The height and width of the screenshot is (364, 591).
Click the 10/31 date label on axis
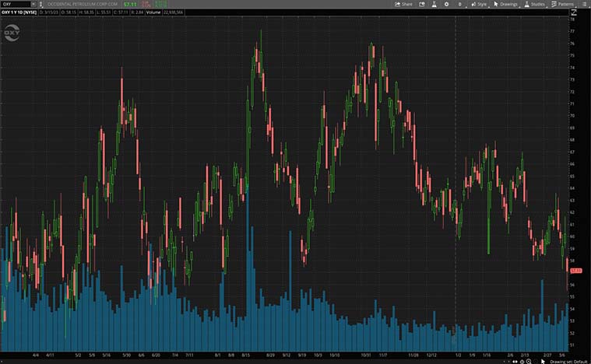click(x=366, y=355)
